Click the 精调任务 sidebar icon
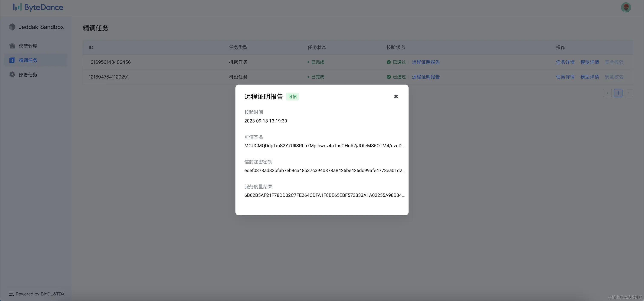 12,60
